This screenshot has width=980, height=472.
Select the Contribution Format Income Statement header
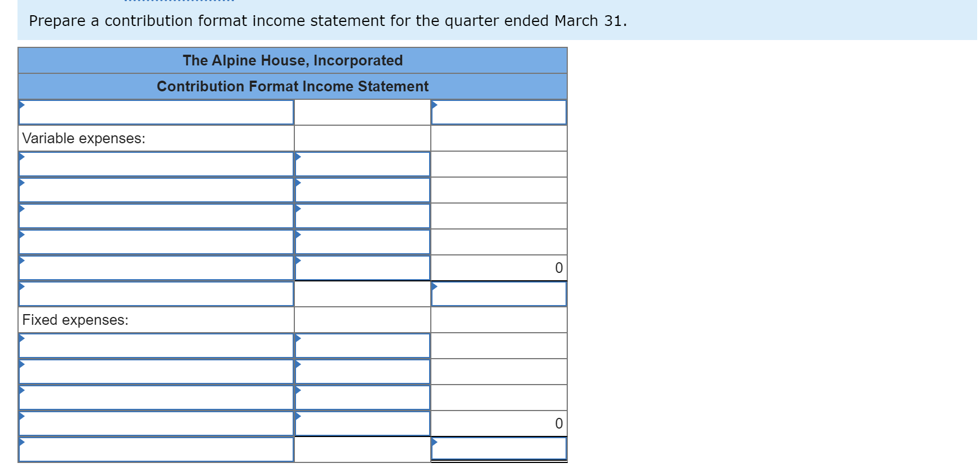point(293,86)
